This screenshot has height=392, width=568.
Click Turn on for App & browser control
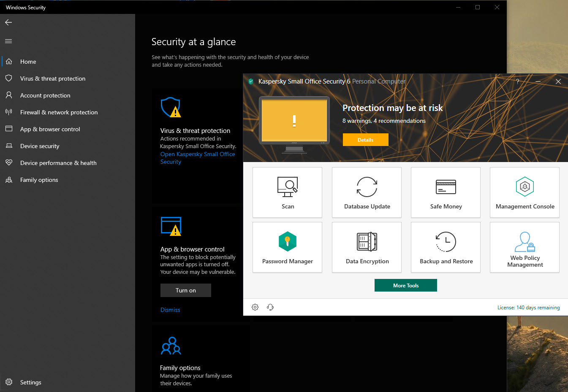tap(186, 290)
